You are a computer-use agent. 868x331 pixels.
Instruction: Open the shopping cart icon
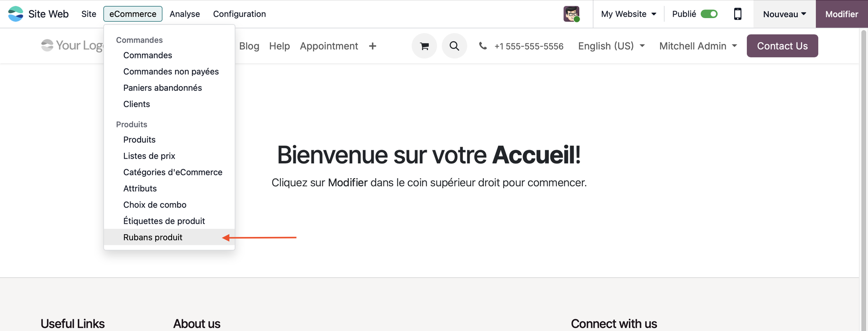[424, 46]
